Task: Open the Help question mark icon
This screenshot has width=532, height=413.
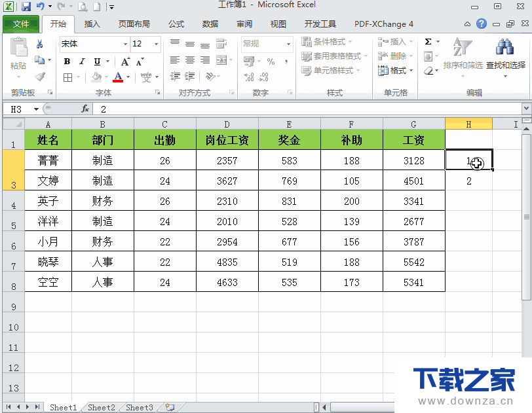Action: [x=482, y=24]
